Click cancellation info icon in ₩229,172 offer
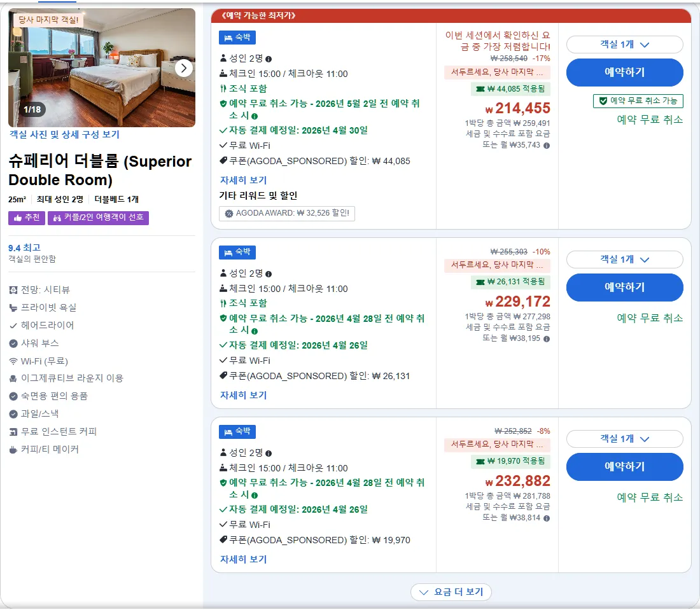Screen dimensions: 700x610 (x=255, y=331)
